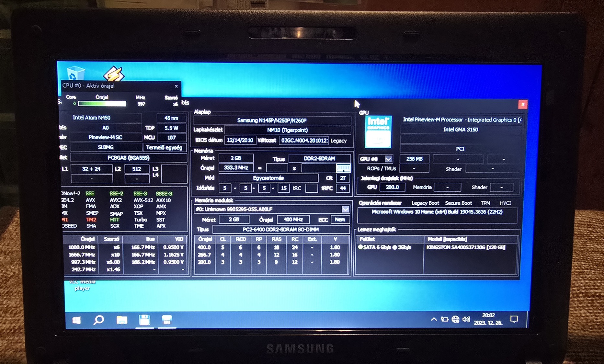Click the battery power tray icon
Image resolution: width=604 pixels, height=364 pixels.
click(445, 319)
